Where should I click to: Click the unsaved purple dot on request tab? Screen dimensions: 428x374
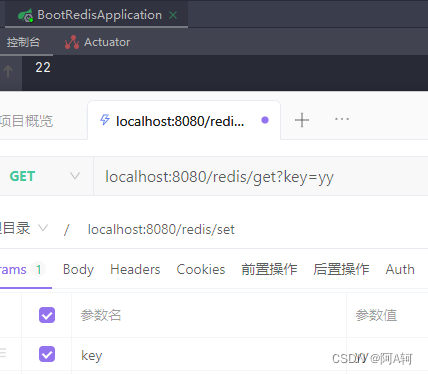265,120
